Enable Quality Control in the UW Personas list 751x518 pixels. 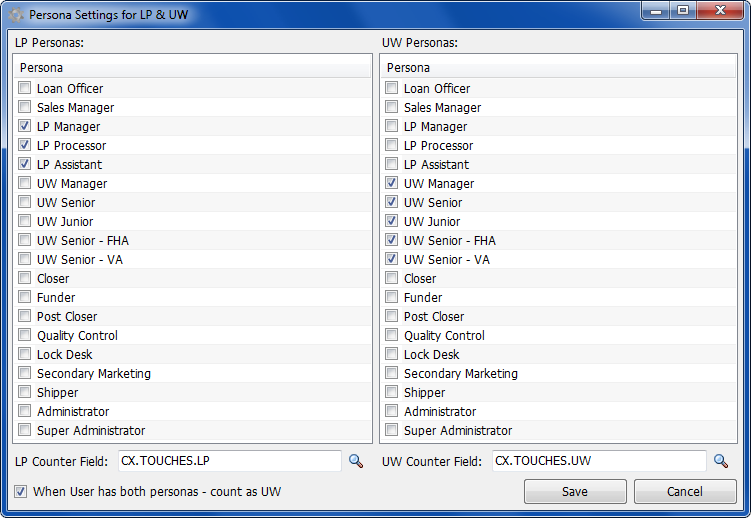coord(391,335)
